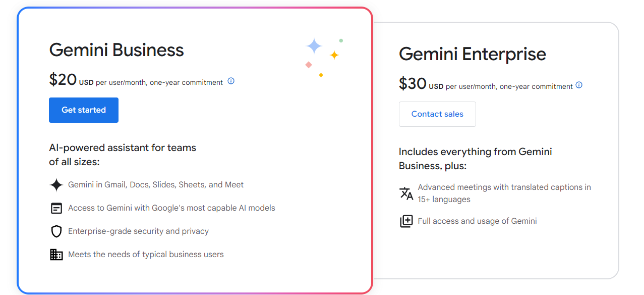The height and width of the screenshot is (295, 644).
Task: Click 'Gemini in Gmail, Docs, Slides' feature text
Action: 156,185
